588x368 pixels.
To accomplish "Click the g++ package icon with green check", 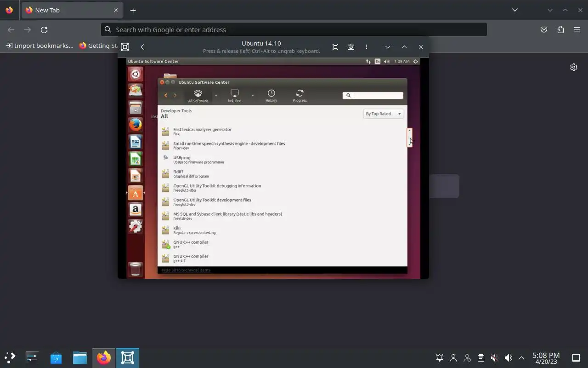I will coord(165,244).
